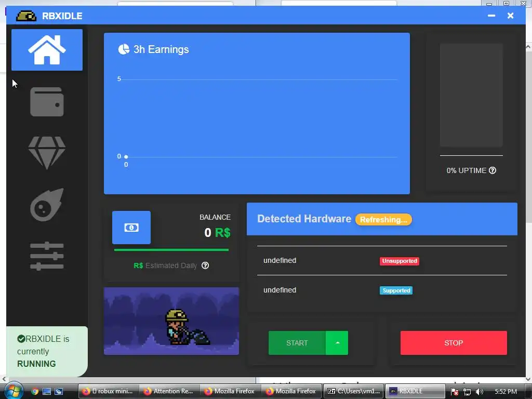Click the RBXIDLE miner helmet logo
Screen dimensions: 532x399
pyautogui.click(x=26, y=16)
